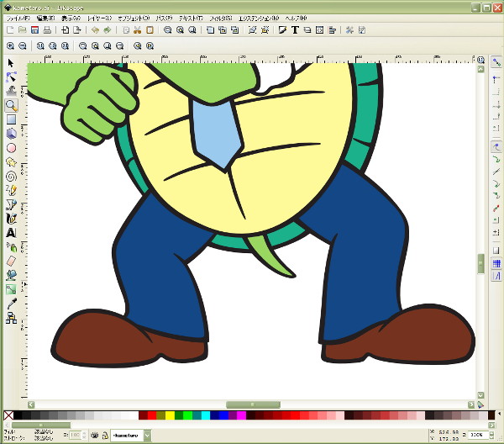The height and width of the screenshot is (444, 504).
Task: Toggle current layer lock icon
Action: [105, 436]
